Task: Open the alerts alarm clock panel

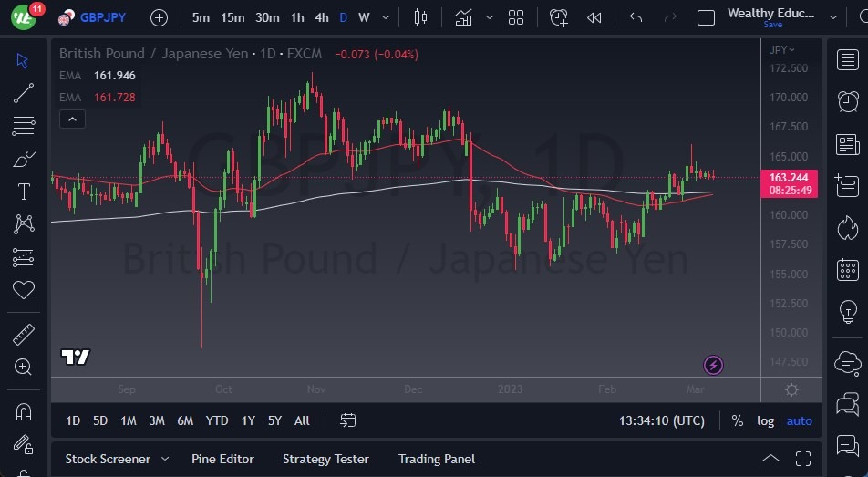Action: coord(848,101)
